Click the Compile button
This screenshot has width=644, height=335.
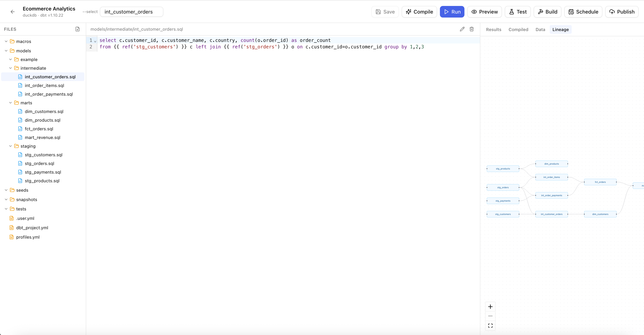click(x=419, y=12)
